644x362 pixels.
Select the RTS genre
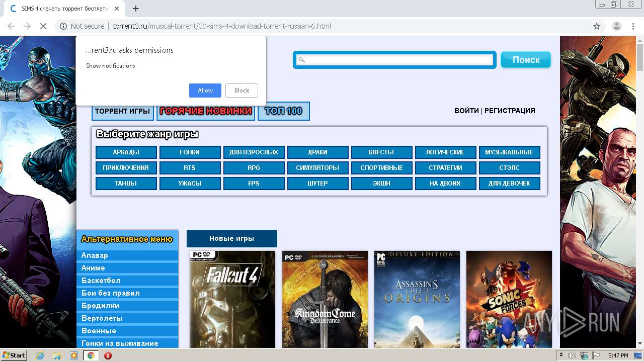point(190,168)
